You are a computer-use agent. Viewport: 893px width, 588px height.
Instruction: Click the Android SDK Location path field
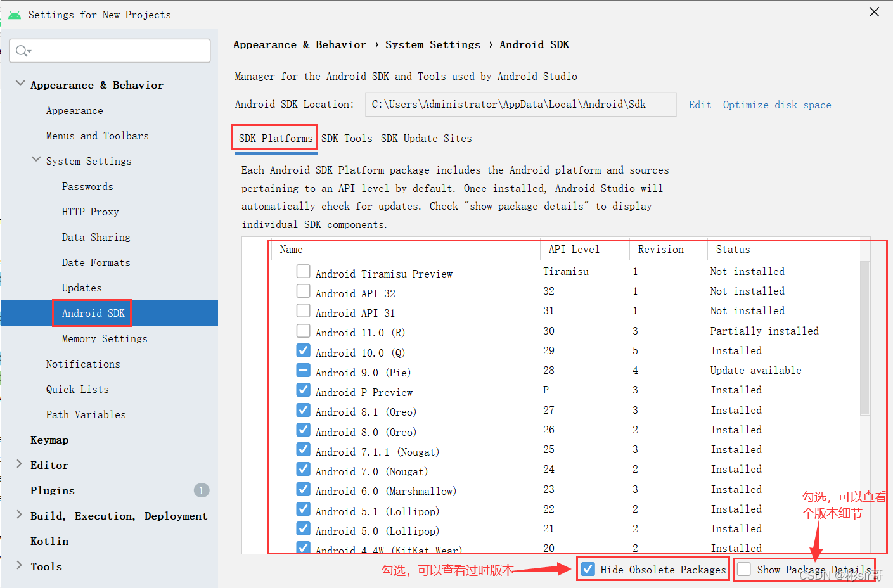coord(520,105)
